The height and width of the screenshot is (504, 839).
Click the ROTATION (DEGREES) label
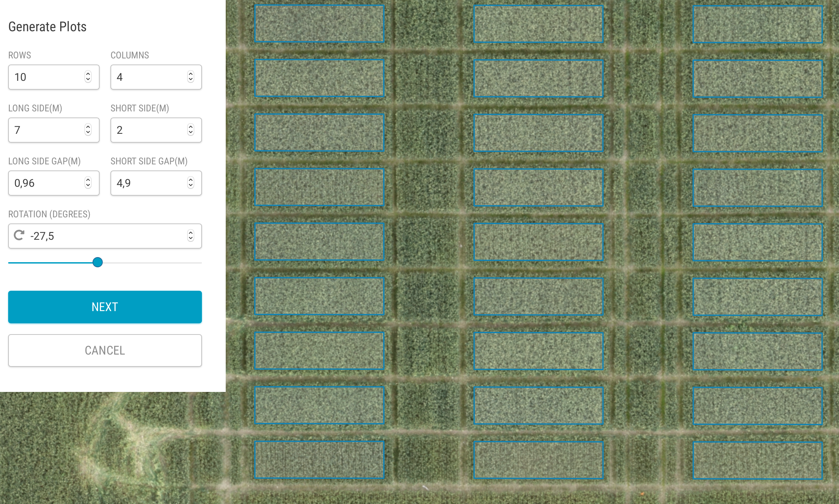pyautogui.click(x=49, y=214)
